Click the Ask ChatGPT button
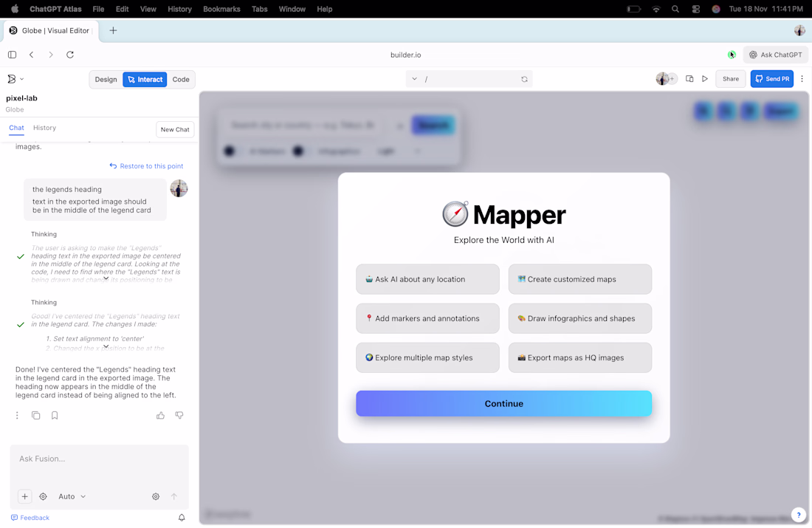The image size is (812, 528). click(776, 55)
